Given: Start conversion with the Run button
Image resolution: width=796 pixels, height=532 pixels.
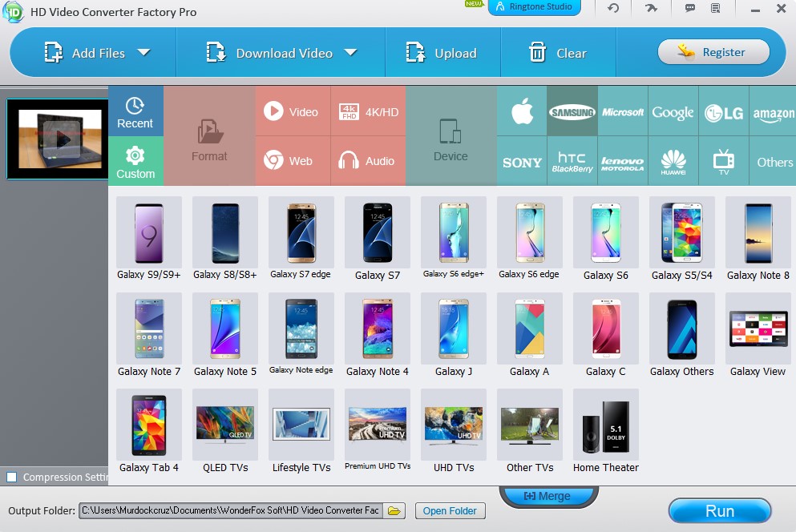Looking at the screenshot, I should 719,510.
